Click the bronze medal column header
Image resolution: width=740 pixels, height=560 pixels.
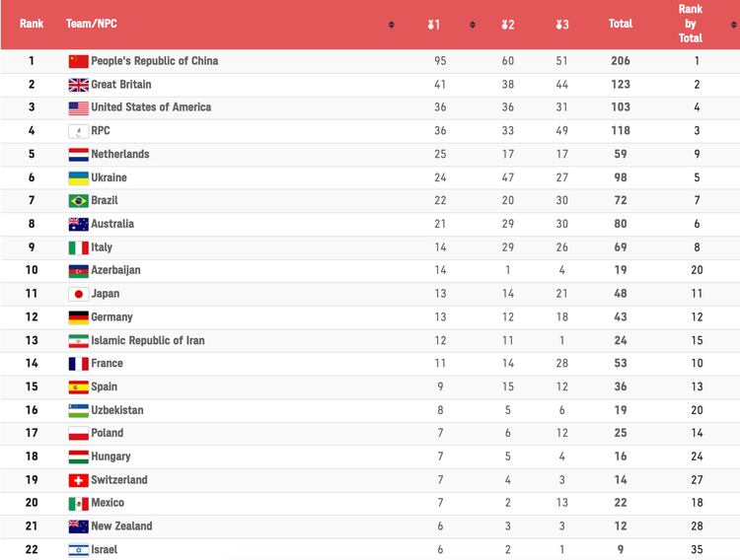click(x=561, y=24)
